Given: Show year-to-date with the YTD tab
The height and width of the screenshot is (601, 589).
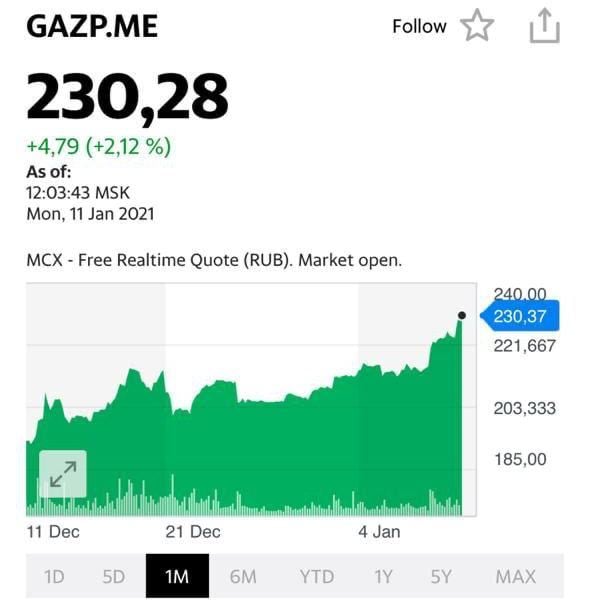Looking at the screenshot, I should (317, 576).
